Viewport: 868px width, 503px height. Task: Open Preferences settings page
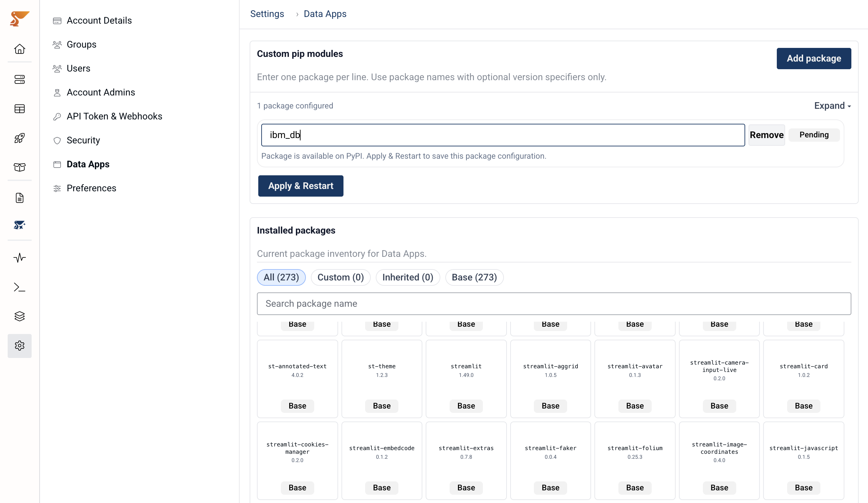pyautogui.click(x=91, y=188)
